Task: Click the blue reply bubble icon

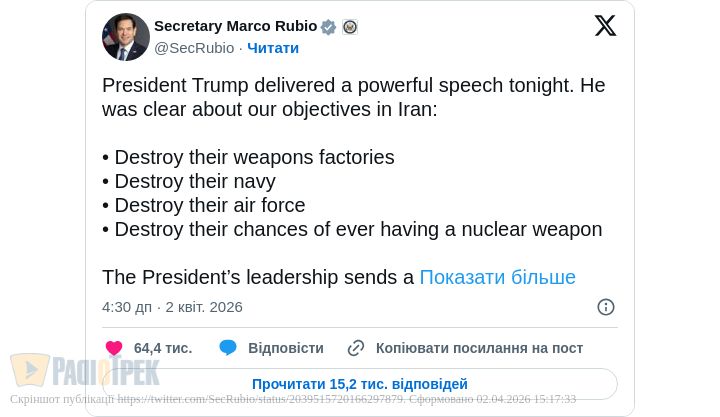Action: [x=228, y=348]
